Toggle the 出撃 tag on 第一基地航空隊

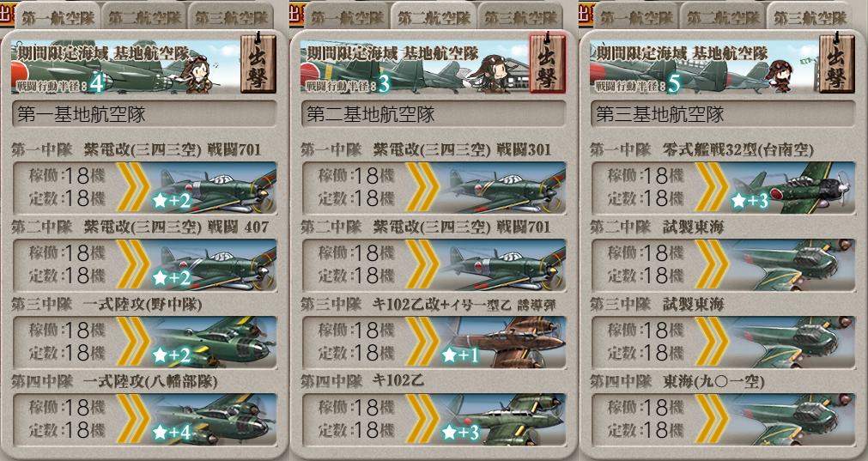(x=258, y=63)
